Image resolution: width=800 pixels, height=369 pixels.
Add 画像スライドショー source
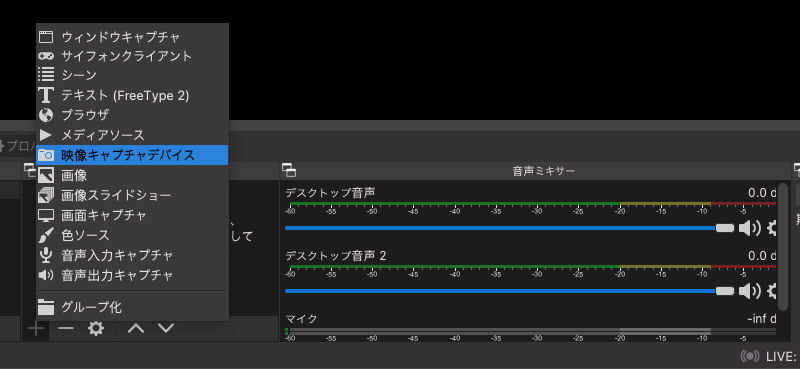pos(132,195)
